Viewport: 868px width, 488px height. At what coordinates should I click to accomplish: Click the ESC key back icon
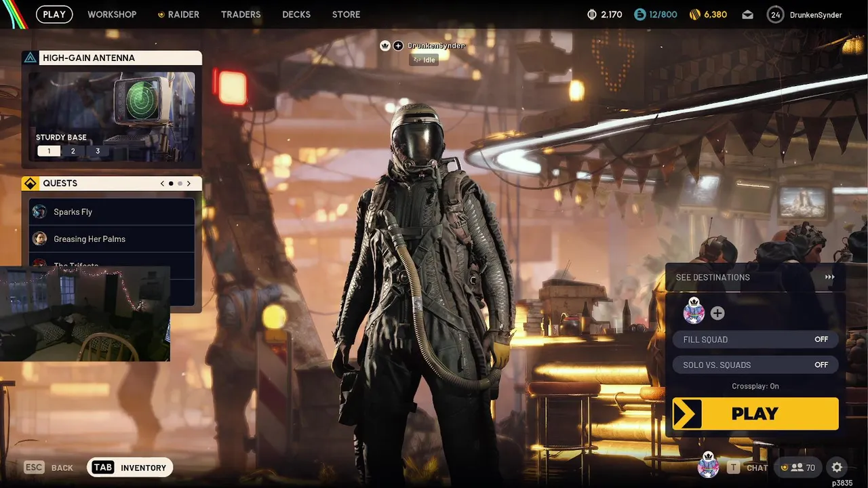[x=34, y=467]
